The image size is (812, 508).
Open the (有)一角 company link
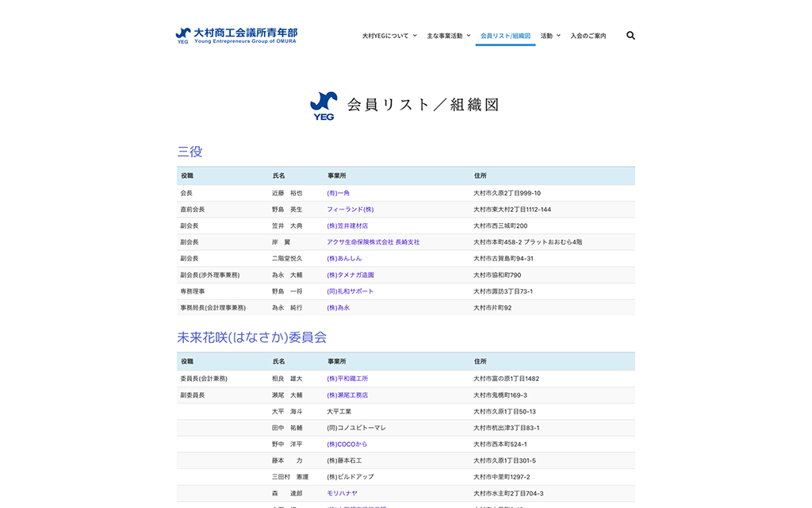(338, 193)
